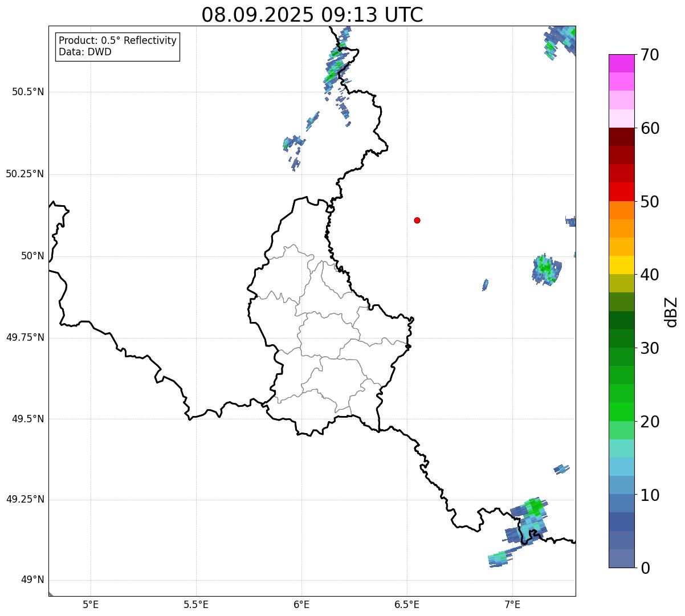Click the 'Data: DWD' text
This screenshot has width=685, height=616.
[85, 52]
